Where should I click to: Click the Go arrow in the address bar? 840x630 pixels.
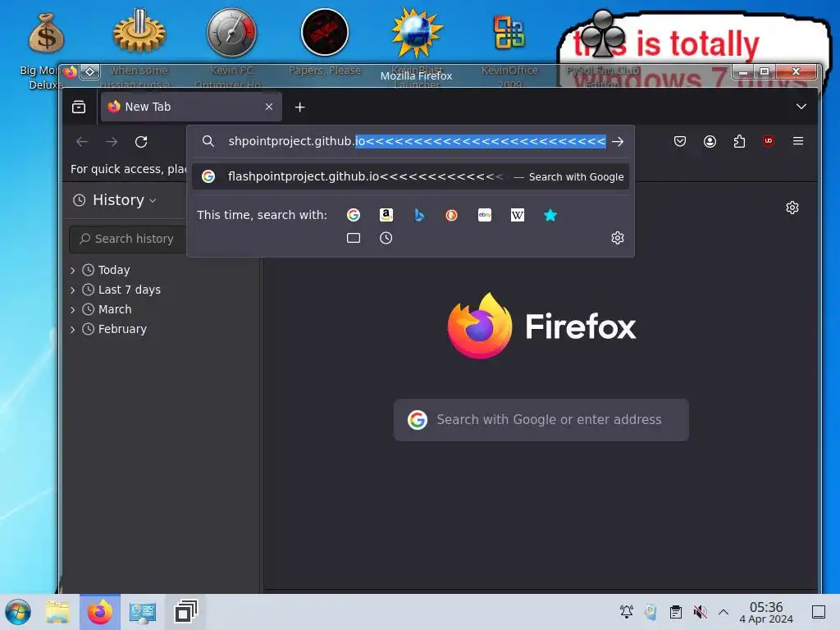tap(618, 141)
